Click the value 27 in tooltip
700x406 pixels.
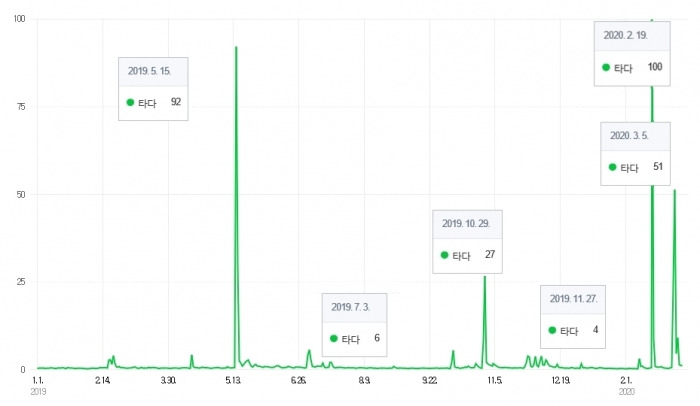pos(490,254)
